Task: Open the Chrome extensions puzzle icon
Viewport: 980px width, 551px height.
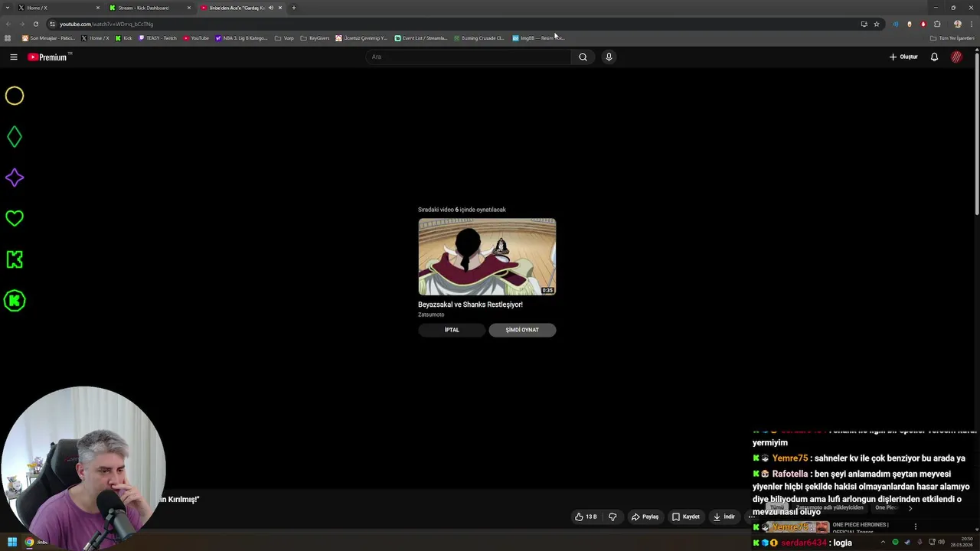Action: [937, 24]
